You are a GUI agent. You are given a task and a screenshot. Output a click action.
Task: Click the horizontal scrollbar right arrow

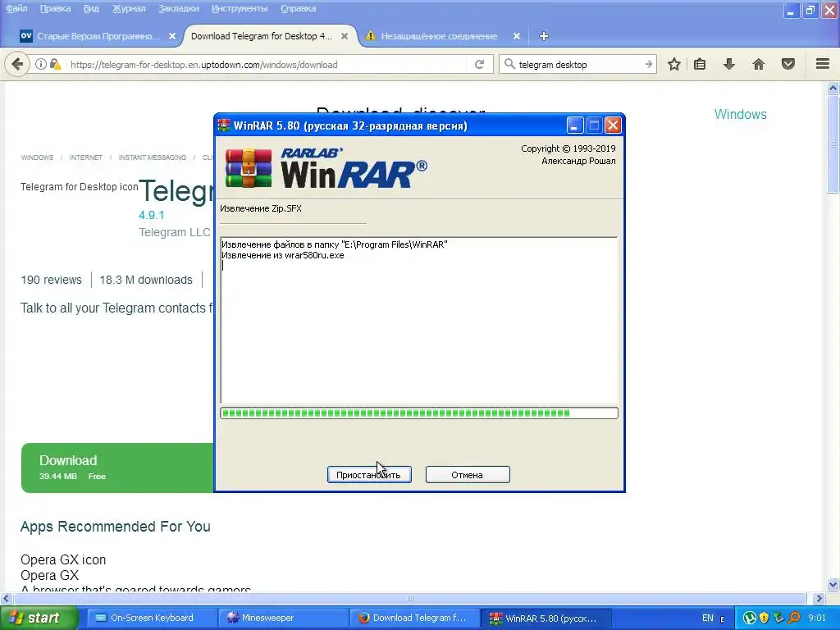click(819, 598)
